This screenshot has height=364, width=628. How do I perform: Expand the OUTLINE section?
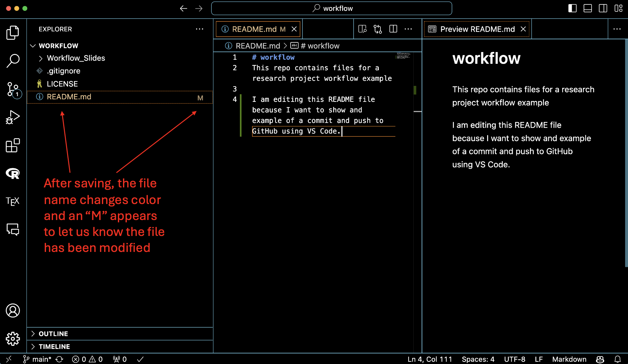pyautogui.click(x=120, y=334)
